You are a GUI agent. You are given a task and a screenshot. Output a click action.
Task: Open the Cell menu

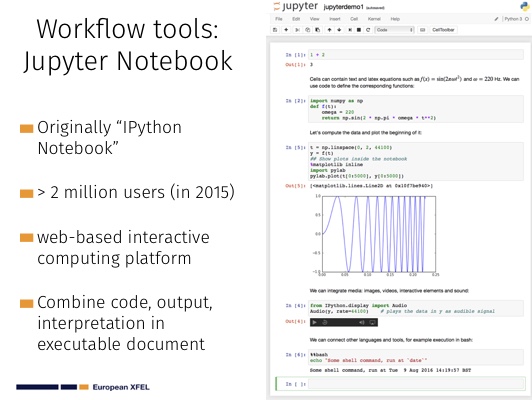click(x=354, y=19)
